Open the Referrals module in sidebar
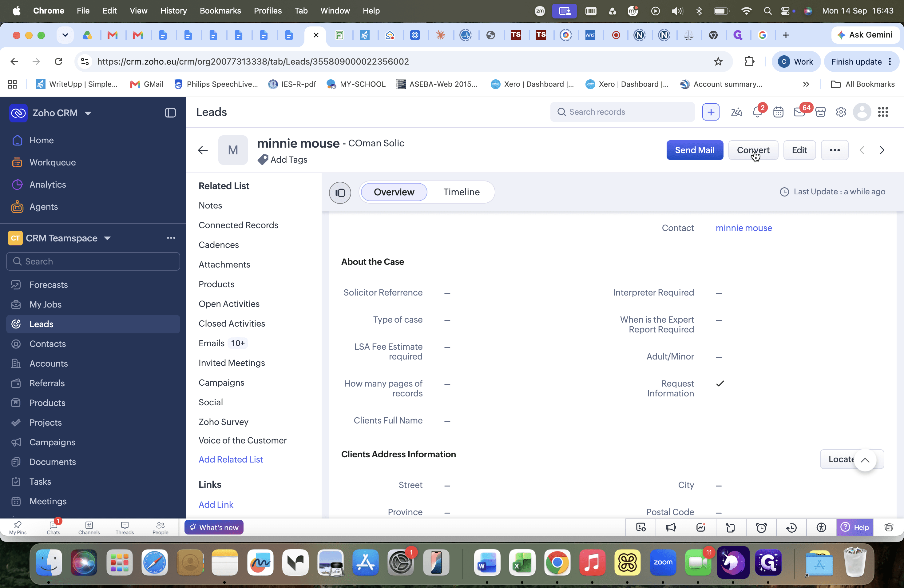This screenshot has height=588, width=904. point(47,383)
